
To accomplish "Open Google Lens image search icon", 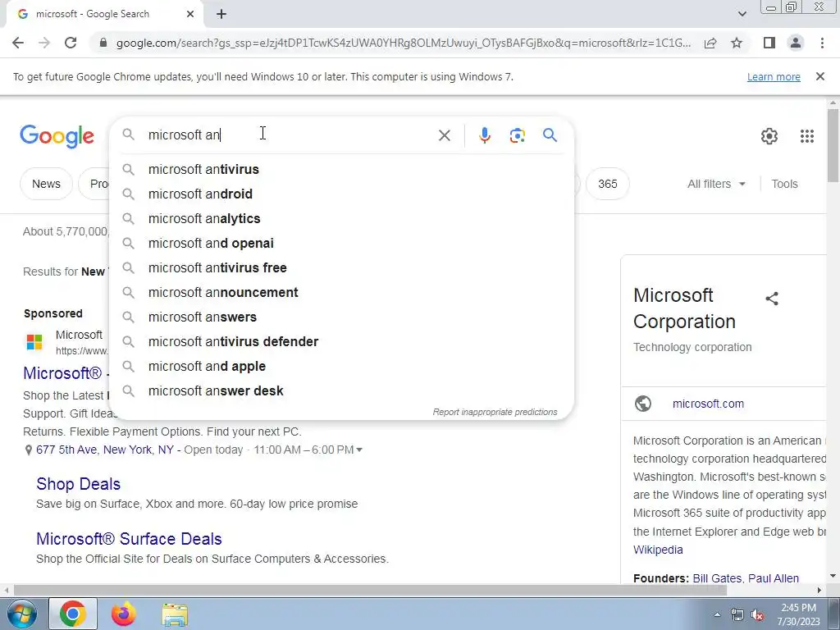I will [x=517, y=135].
